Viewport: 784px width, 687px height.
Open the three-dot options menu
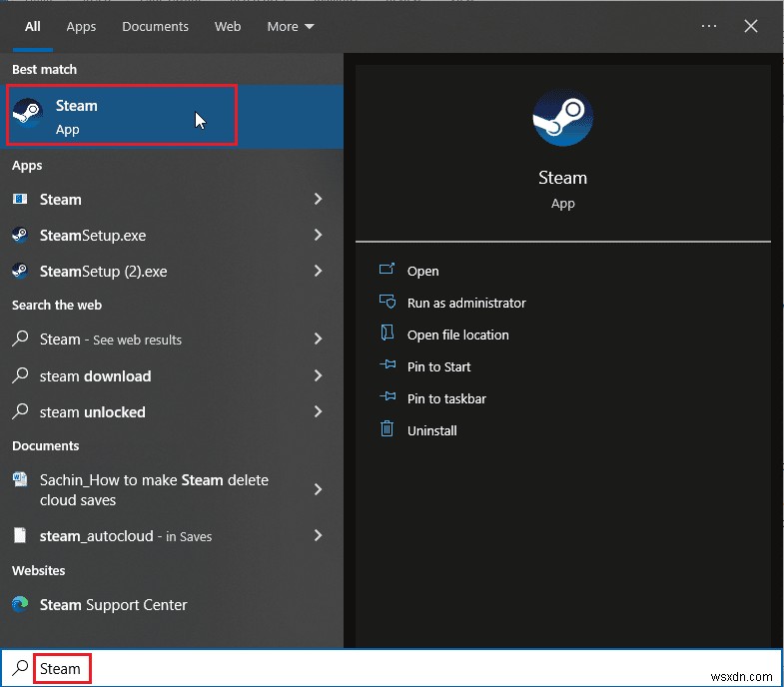point(709,27)
